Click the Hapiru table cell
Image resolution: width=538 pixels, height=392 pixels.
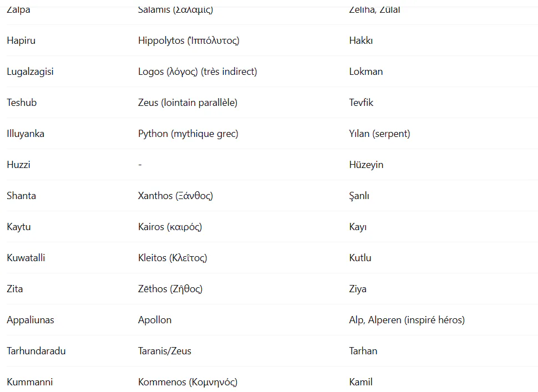(x=21, y=40)
